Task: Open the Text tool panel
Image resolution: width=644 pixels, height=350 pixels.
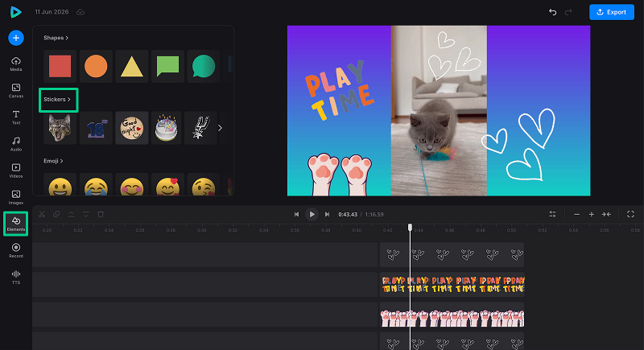Action: (x=16, y=117)
